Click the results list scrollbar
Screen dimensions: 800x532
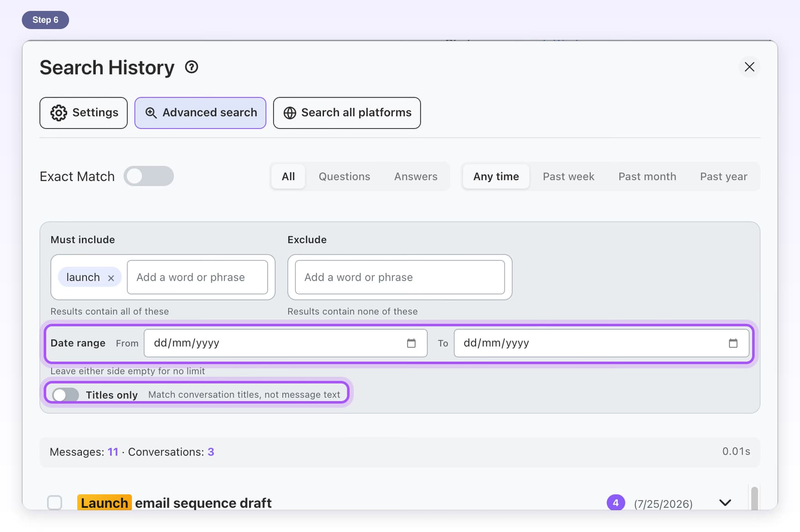click(754, 498)
